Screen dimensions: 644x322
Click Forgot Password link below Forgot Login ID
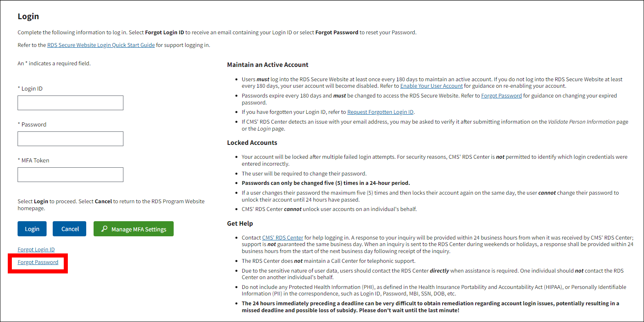pos(38,262)
